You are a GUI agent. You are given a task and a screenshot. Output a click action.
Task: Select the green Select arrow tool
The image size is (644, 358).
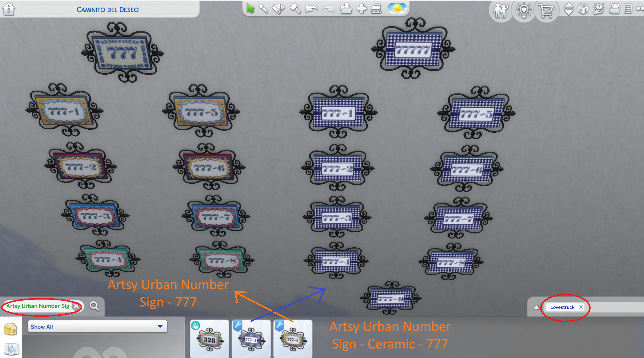tap(250, 8)
